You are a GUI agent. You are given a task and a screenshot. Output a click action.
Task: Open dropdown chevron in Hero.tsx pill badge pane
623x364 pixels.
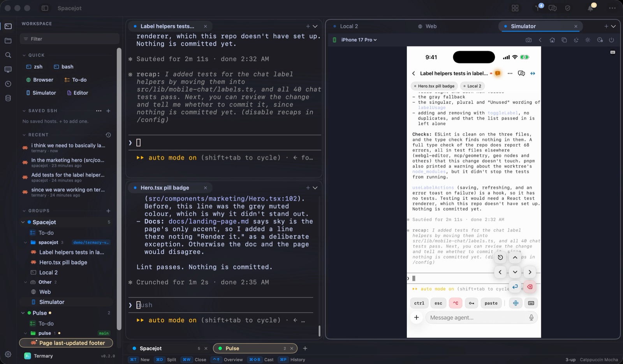click(x=315, y=188)
